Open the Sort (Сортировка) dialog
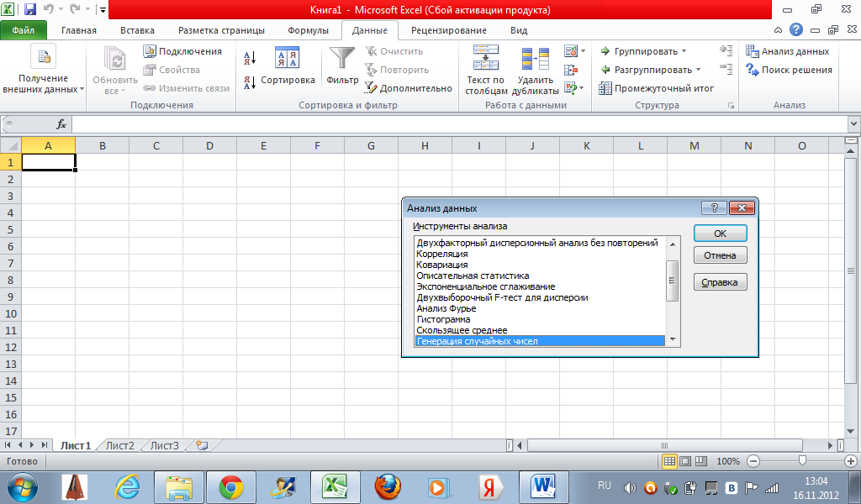 pyautogui.click(x=288, y=66)
